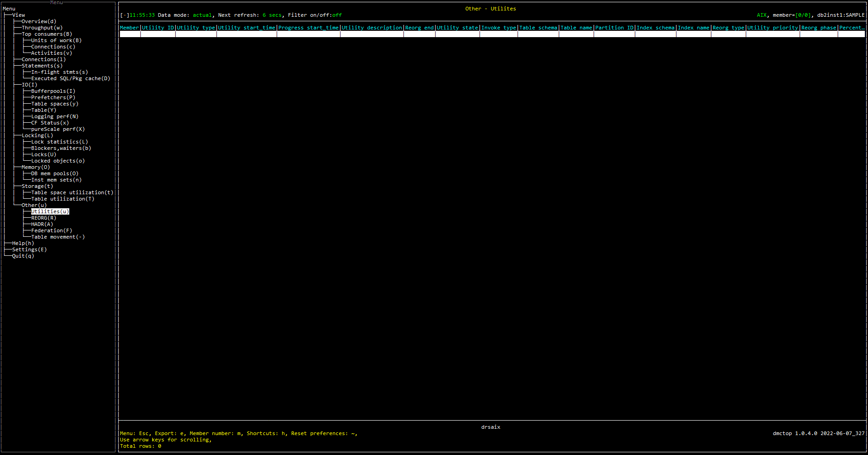Open the Overview(d) menu entry

(39, 21)
